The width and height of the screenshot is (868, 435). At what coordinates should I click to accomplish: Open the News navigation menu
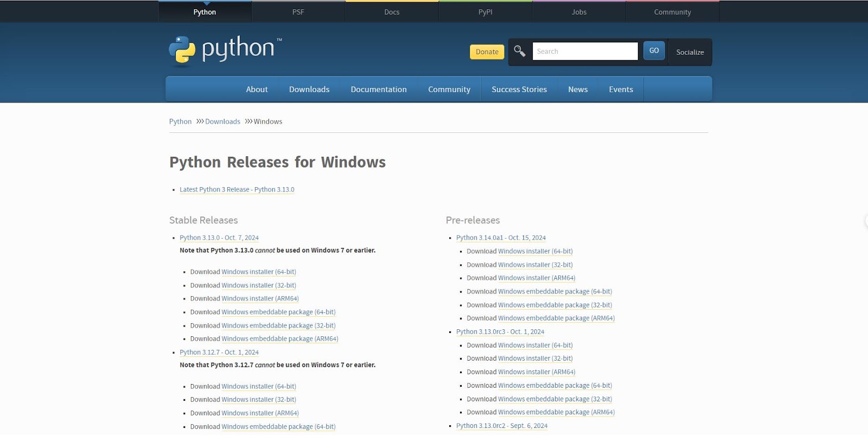(578, 89)
